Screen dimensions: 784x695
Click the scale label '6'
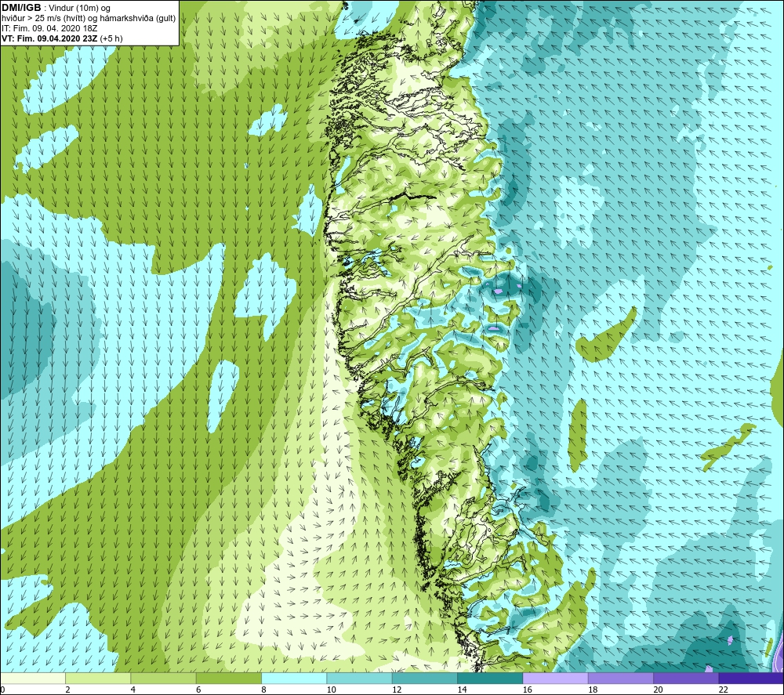(x=198, y=690)
